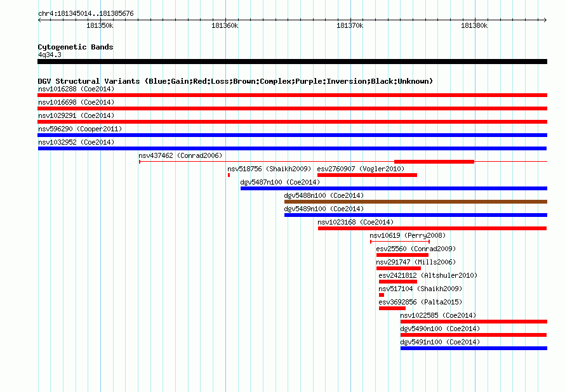Viewport: 565px width, 392px height.
Task: Click the black 4q34.3 cytogenetic band bar
Action: 292,62
